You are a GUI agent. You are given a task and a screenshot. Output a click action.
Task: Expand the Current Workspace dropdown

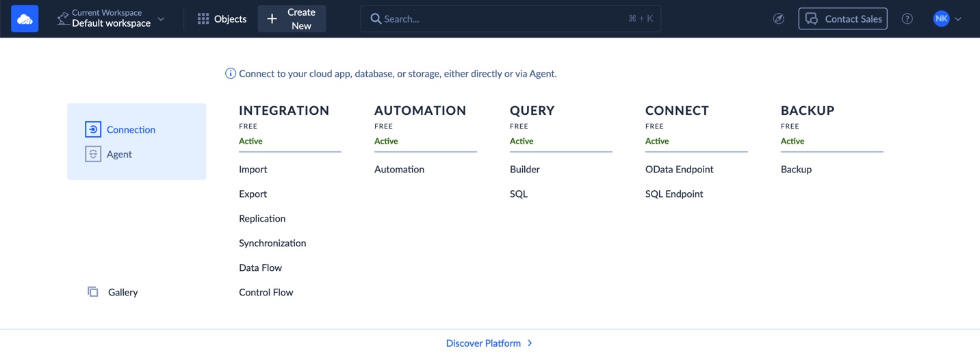click(161, 19)
